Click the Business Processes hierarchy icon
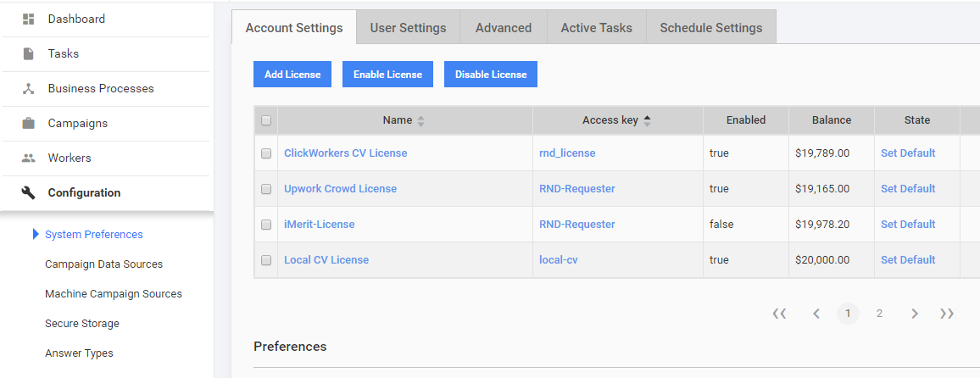Image resolution: width=980 pixels, height=378 pixels. point(28,89)
